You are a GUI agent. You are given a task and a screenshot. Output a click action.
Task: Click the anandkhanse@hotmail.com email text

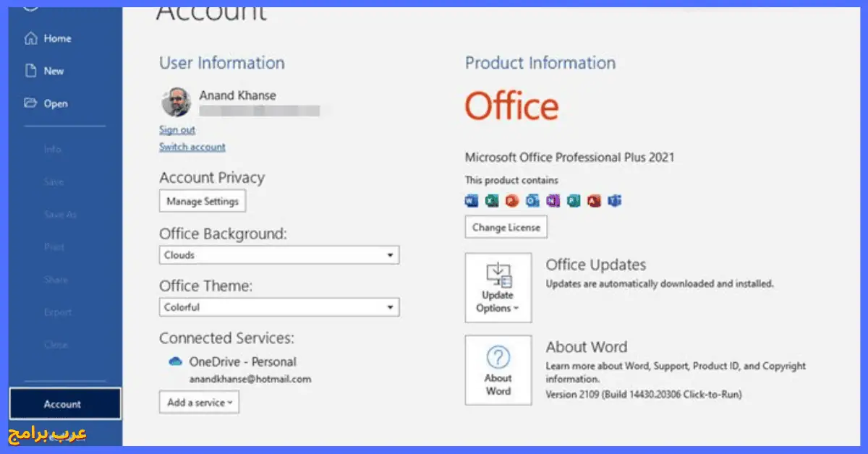point(250,379)
